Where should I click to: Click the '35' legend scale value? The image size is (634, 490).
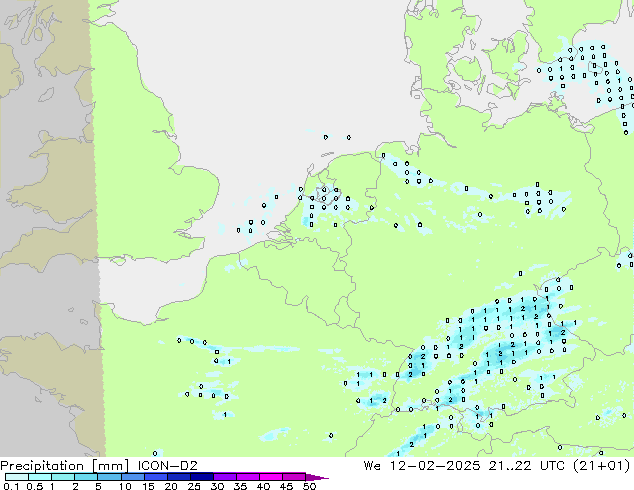(240, 486)
